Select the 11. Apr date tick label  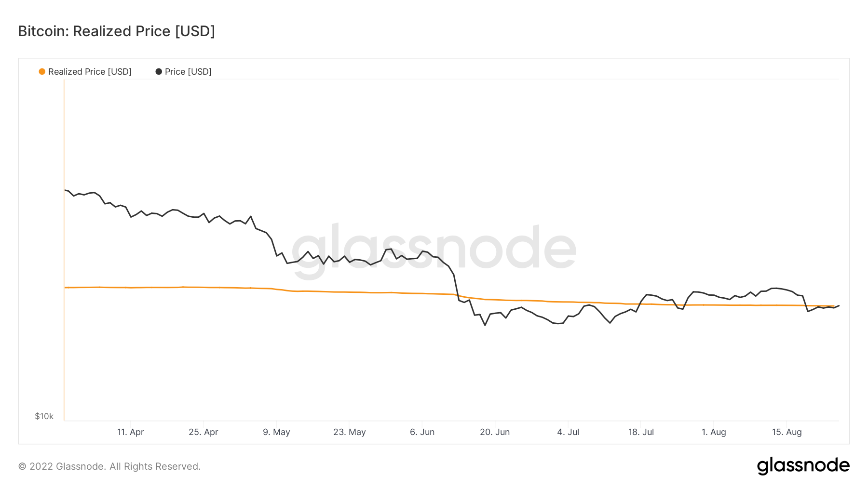click(131, 432)
